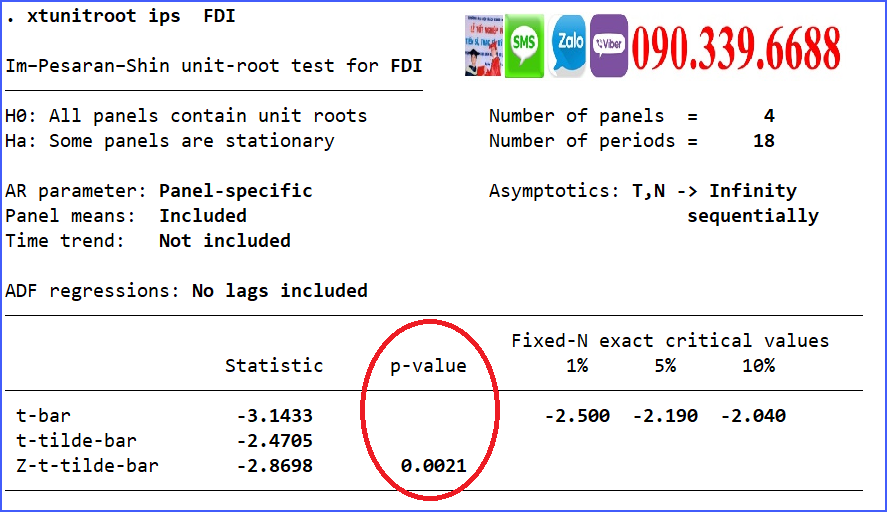Click the bold Panel-specific AR parameter text
The height and width of the screenshot is (512, 887).
[x=235, y=191]
